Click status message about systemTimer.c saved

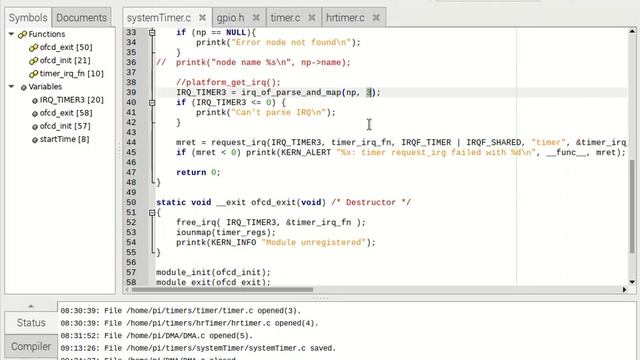[198, 348]
